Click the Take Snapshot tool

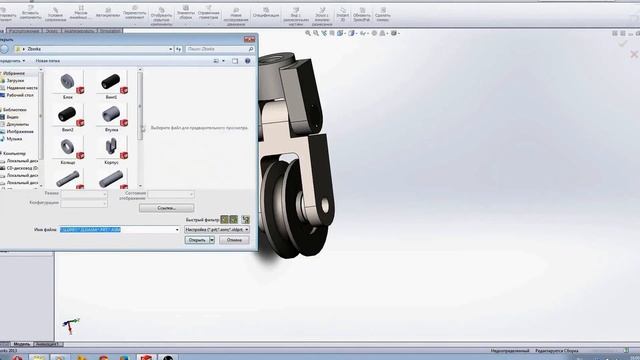[x=382, y=15]
